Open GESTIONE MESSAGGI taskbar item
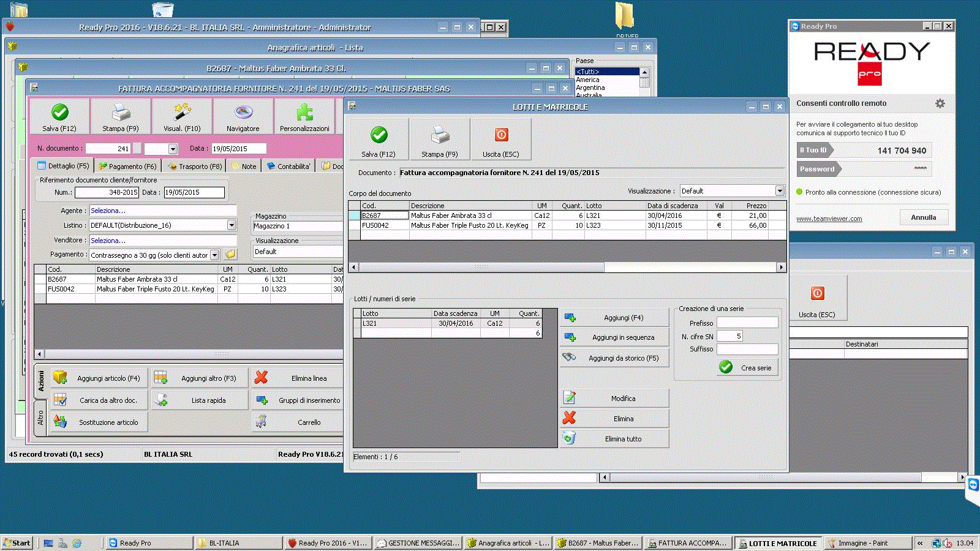This screenshot has width=980, height=551. pos(418,542)
